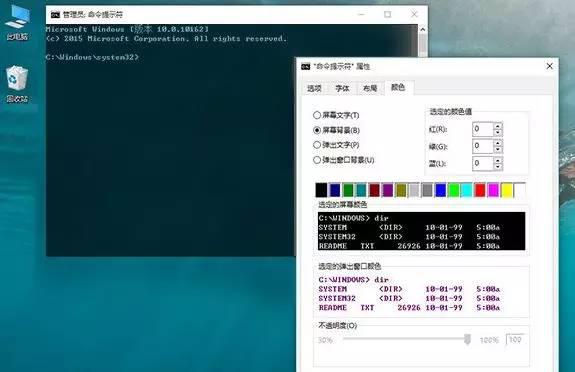Pick the light gray color swatch

click(x=414, y=190)
